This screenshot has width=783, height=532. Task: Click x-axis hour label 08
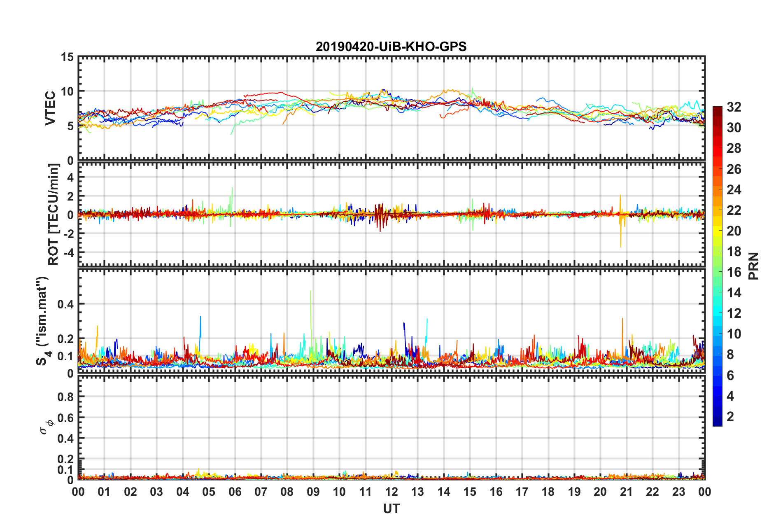coord(287,492)
